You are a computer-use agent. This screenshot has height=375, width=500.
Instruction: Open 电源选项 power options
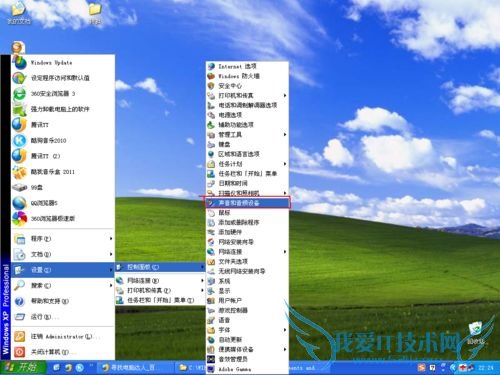(x=247, y=115)
